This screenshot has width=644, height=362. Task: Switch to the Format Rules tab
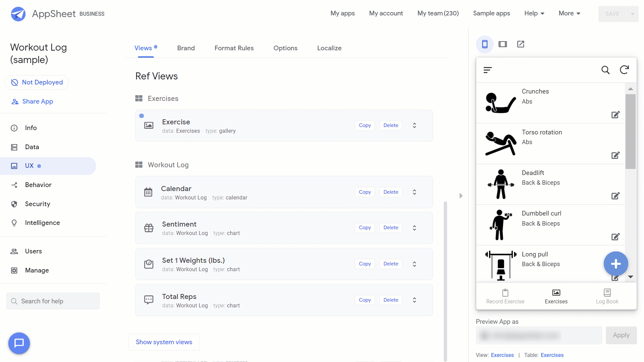(x=233, y=48)
